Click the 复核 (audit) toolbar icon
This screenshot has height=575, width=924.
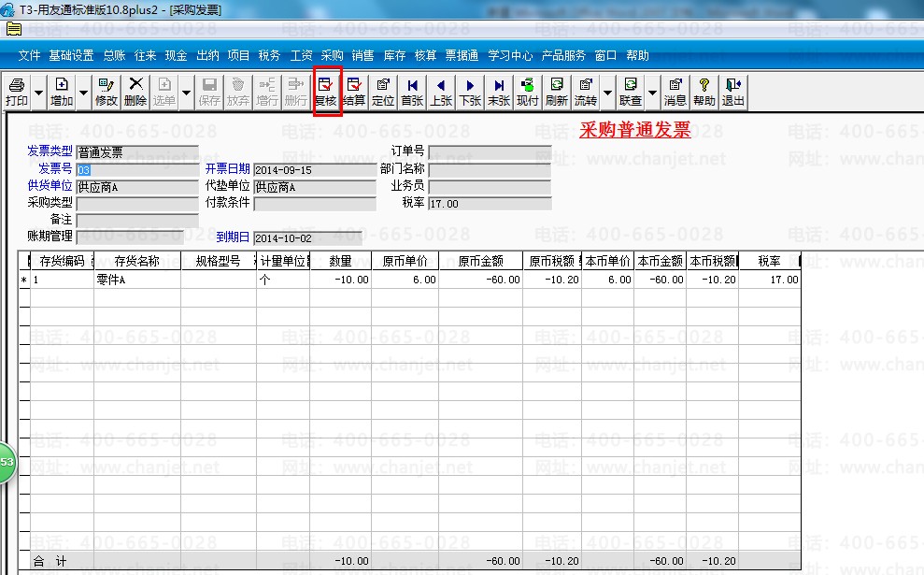(x=326, y=92)
